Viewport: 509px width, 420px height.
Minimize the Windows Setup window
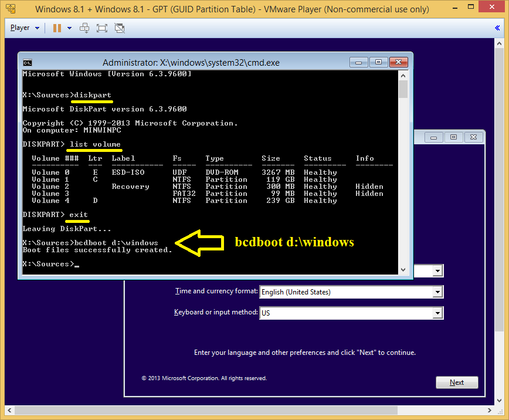pyautogui.click(x=433, y=137)
